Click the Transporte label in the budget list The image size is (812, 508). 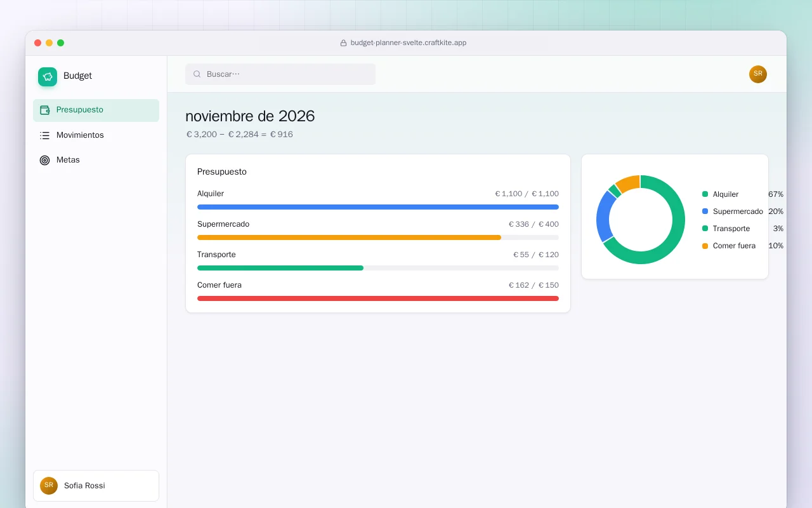click(x=216, y=255)
